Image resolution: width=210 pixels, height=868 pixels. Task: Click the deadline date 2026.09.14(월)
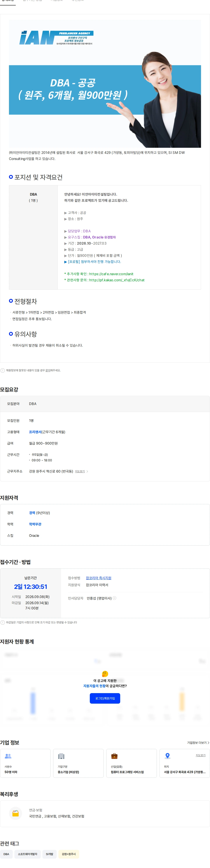(37, 603)
